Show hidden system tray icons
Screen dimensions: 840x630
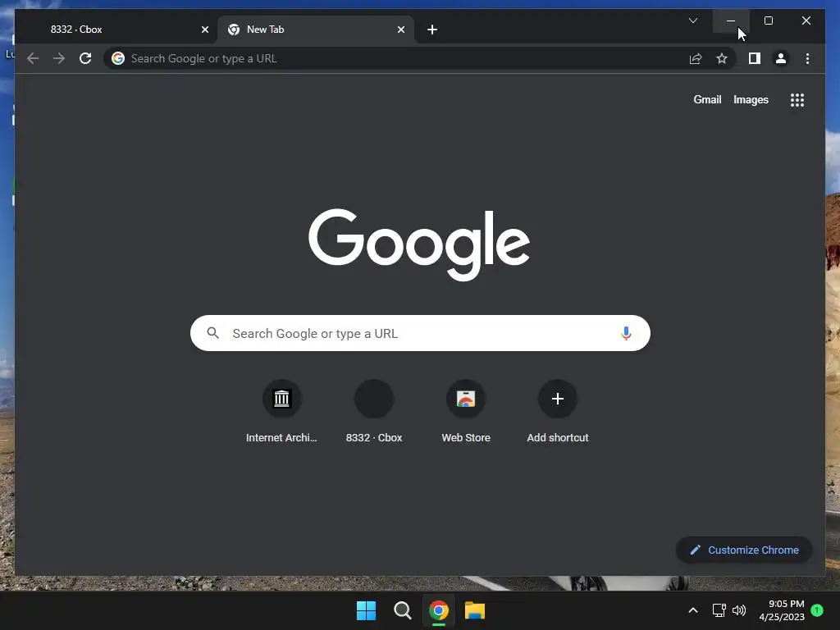[x=692, y=610]
